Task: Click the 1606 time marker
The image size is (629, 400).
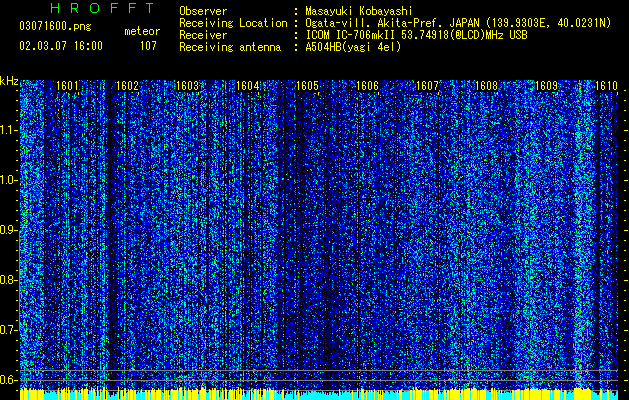Action: point(367,85)
